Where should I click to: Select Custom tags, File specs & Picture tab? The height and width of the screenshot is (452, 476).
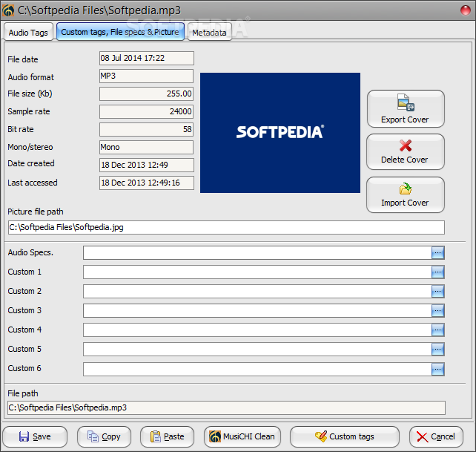click(120, 32)
